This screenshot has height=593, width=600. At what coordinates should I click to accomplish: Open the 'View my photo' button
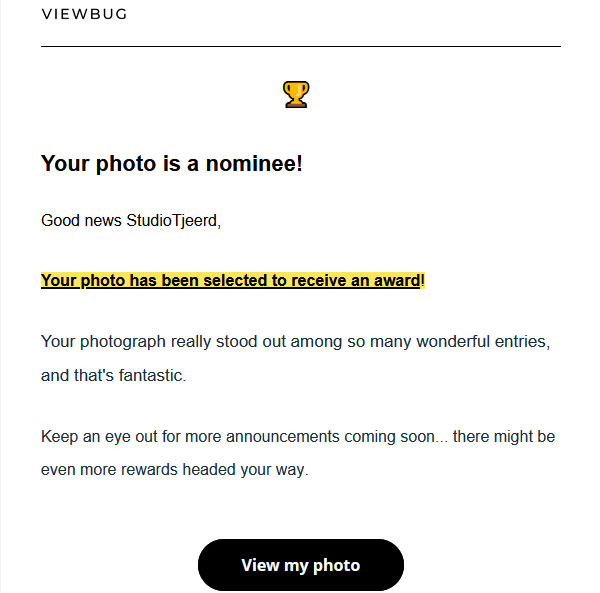301,565
